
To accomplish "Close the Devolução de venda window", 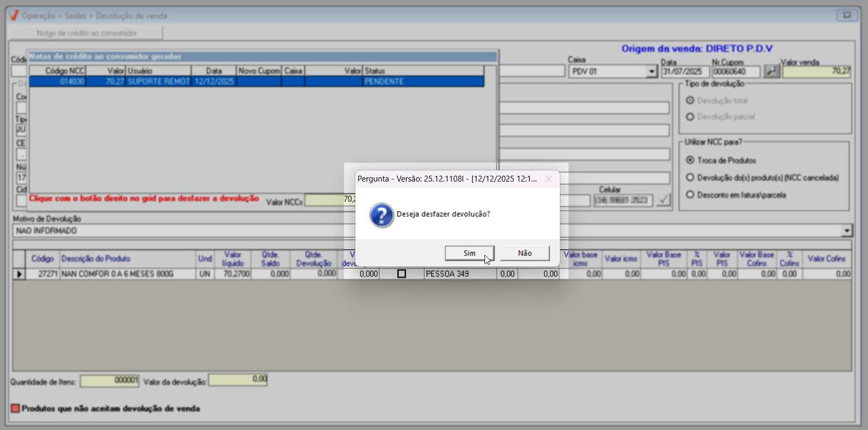I will point(847,15).
